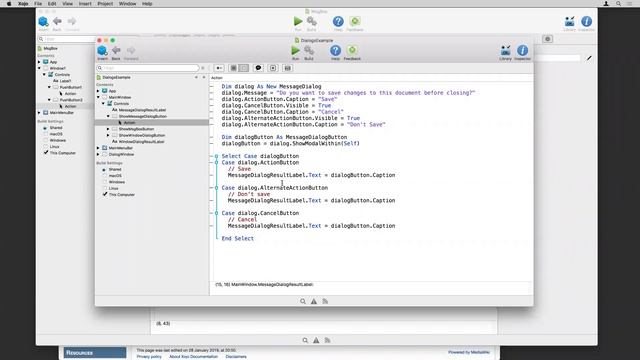Image resolution: width=640 pixels, height=360 pixels.
Task: Expand MainMenuBar in DialogExample navigator
Action: point(98,148)
